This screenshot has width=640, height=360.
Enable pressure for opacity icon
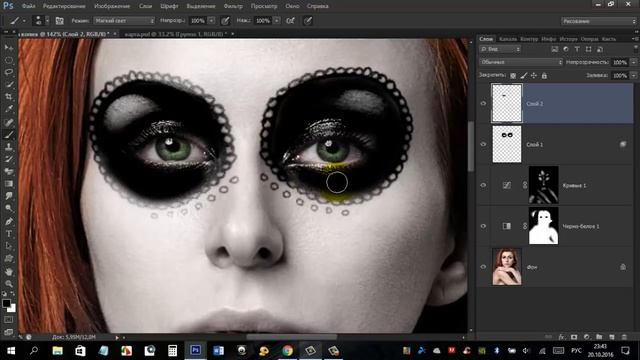pyautogui.click(x=225, y=20)
